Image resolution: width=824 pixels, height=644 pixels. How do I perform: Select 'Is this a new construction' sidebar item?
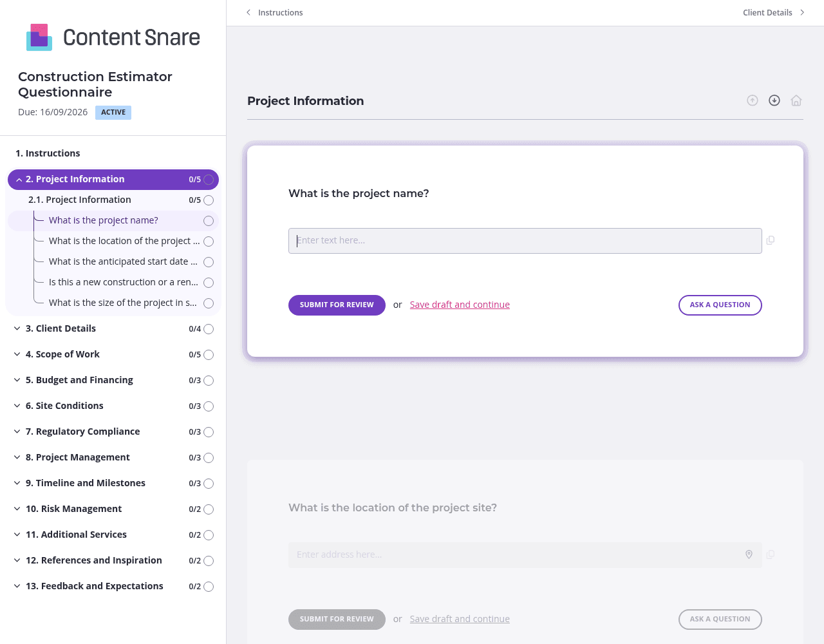coord(124,282)
